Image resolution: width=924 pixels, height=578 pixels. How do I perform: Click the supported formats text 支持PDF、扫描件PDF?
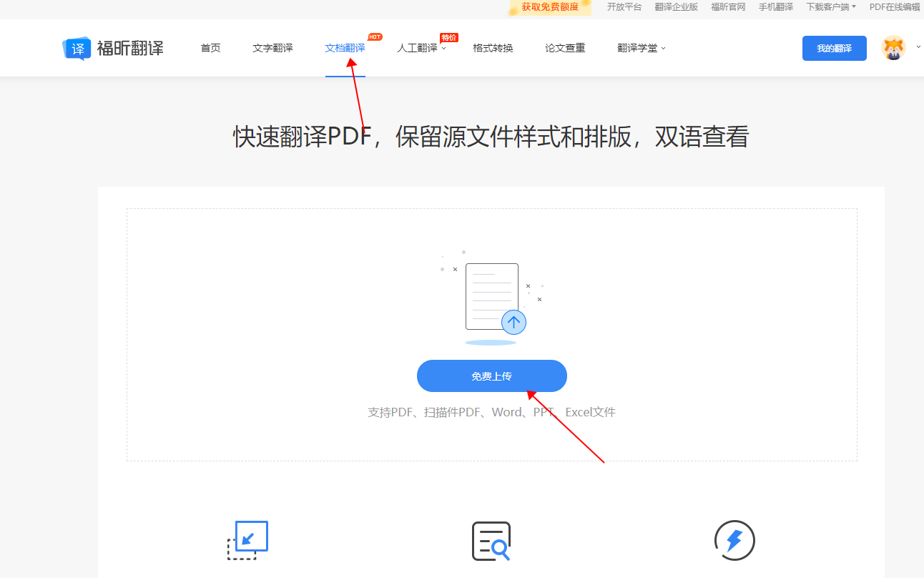tap(425, 412)
